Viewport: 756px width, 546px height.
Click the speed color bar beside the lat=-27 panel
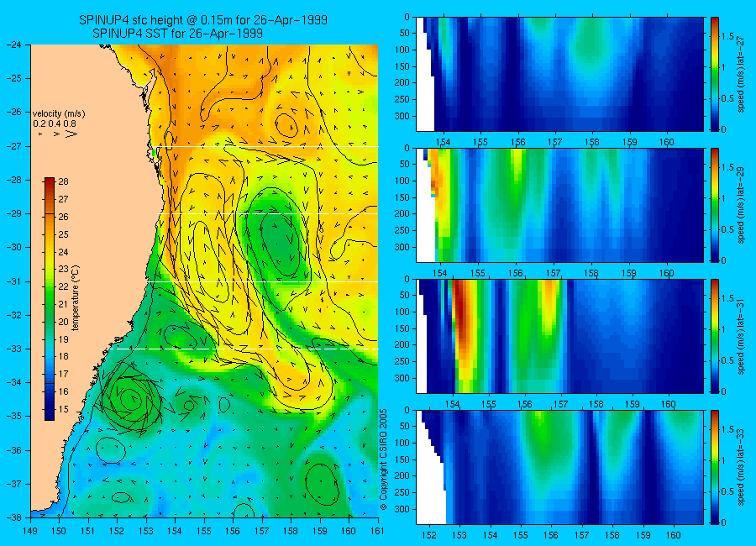click(x=714, y=74)
